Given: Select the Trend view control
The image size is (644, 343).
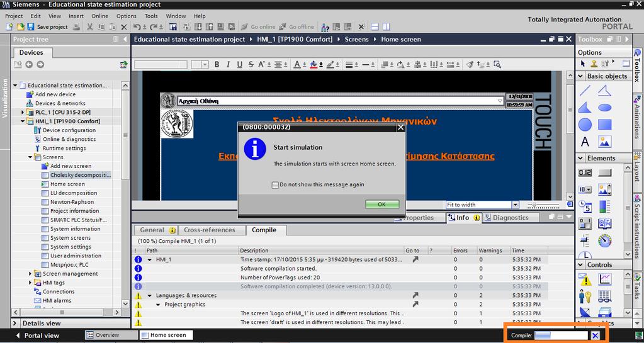Looking at the screenshot, I should click(604, 279).
